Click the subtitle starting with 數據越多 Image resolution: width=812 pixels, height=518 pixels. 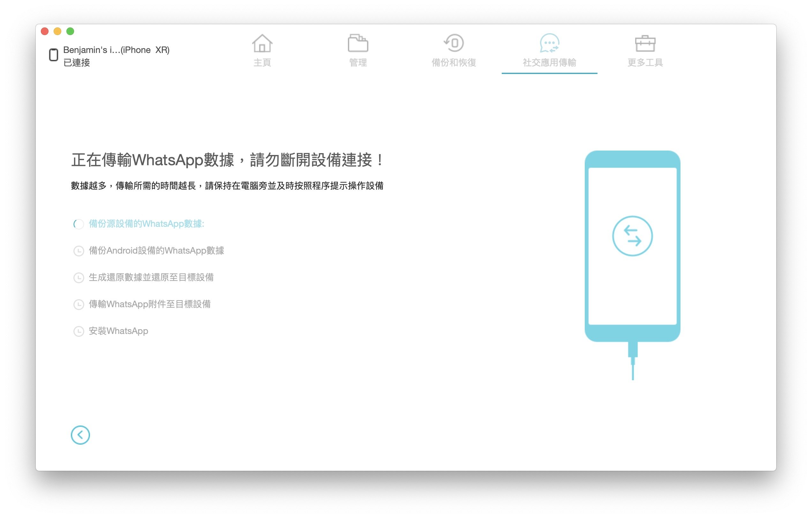tap(227, 186)
